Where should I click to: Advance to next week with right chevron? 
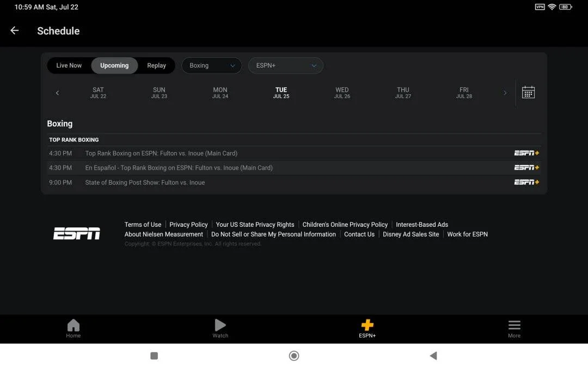pyautogui.click(x=505, y=93)
